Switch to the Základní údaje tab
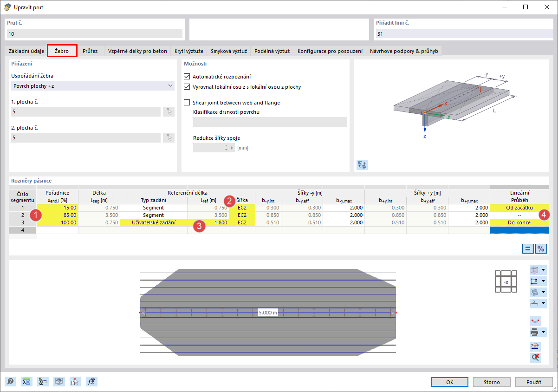The height and width of the screenshot is (392, 558). tap(26, 51)
